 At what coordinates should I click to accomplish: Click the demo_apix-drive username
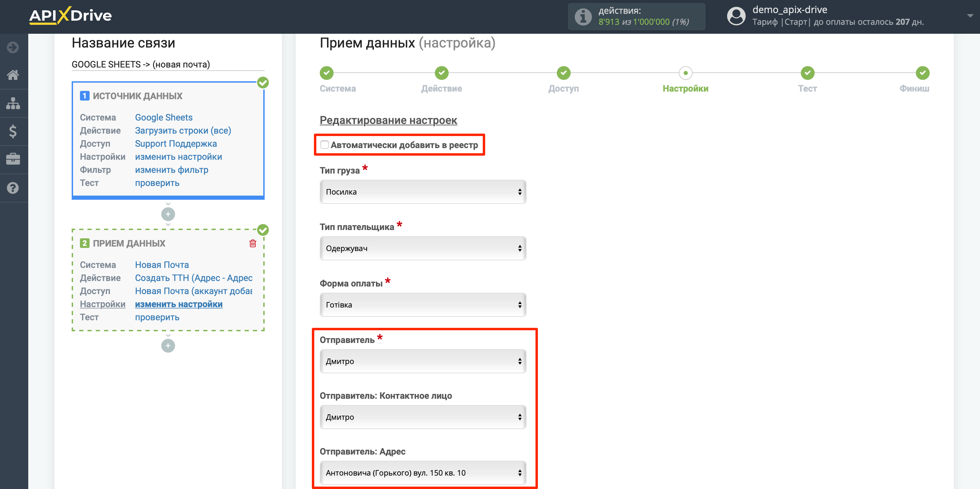[x=790, y=10]
